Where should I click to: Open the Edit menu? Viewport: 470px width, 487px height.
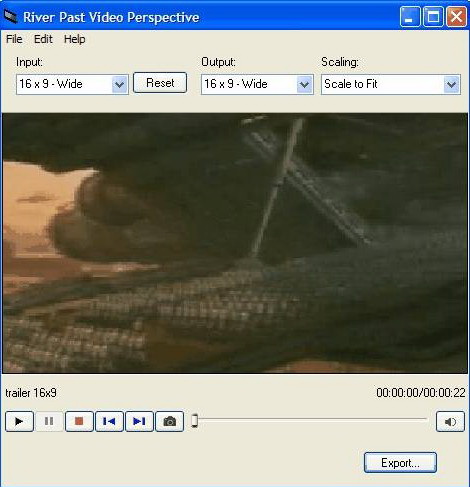[x=43, y=39]
